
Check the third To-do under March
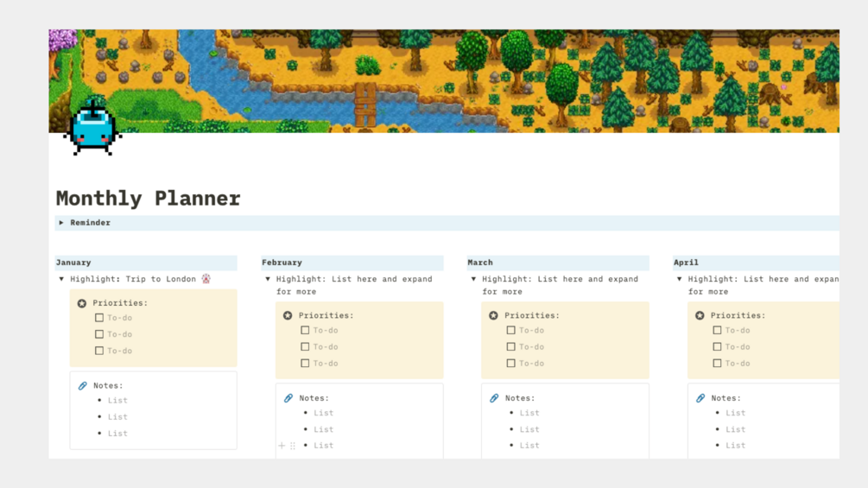point(511,364)
